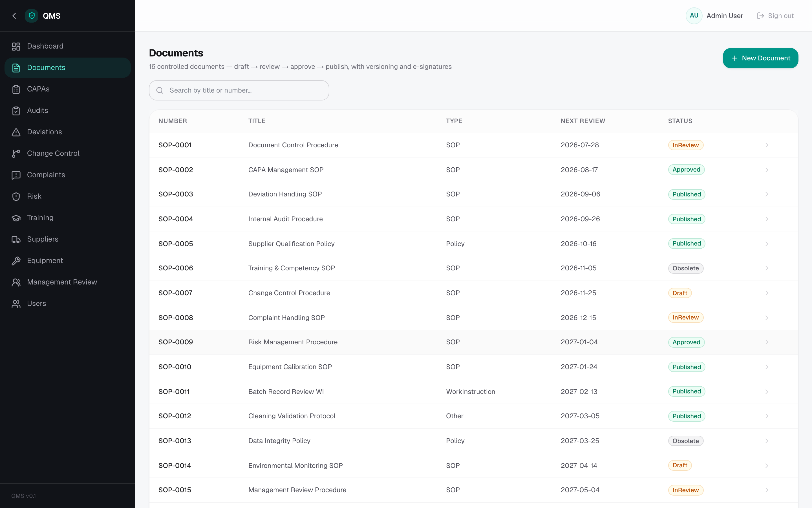Click the Cleaning Validation Protocol title

point(292,416)
